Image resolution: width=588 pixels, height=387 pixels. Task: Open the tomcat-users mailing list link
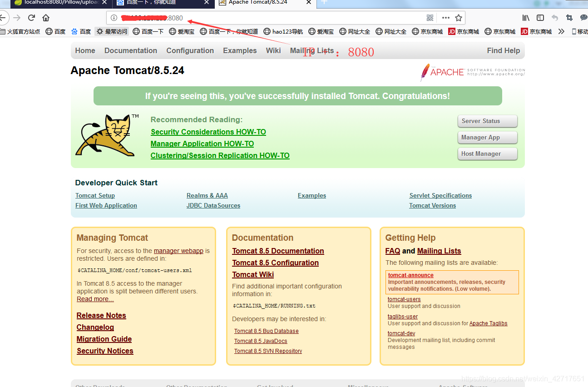[x=404, y=299]
